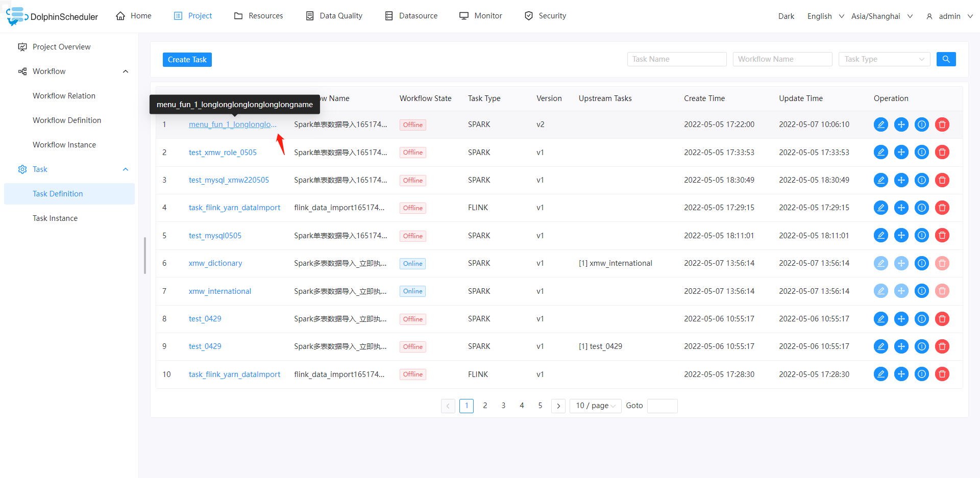Edit row 9 test_0429 task

coord(881,346)
